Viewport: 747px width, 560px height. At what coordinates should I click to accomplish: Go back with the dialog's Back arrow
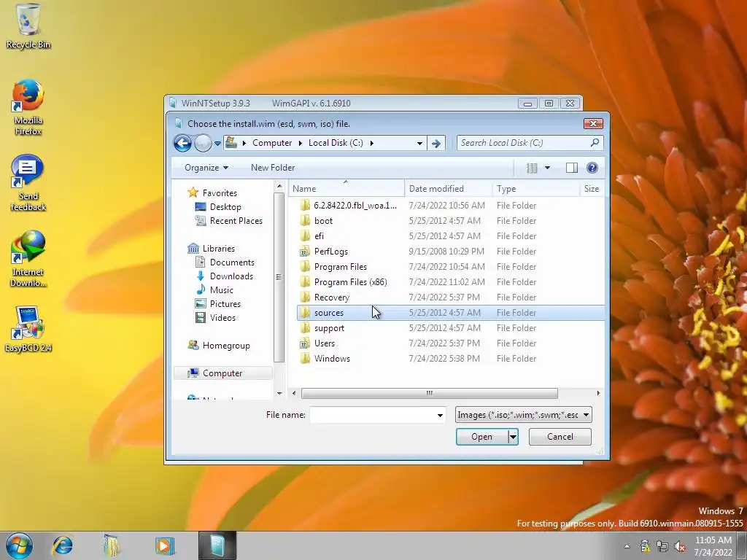coord(182,143)
